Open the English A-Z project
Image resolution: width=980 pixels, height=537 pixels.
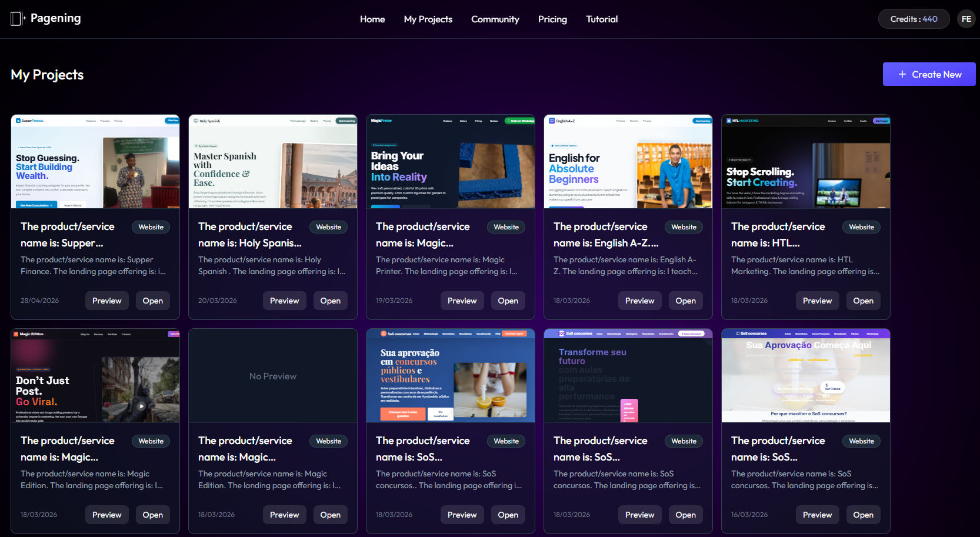pyautogui.click(x=686, y=301)
